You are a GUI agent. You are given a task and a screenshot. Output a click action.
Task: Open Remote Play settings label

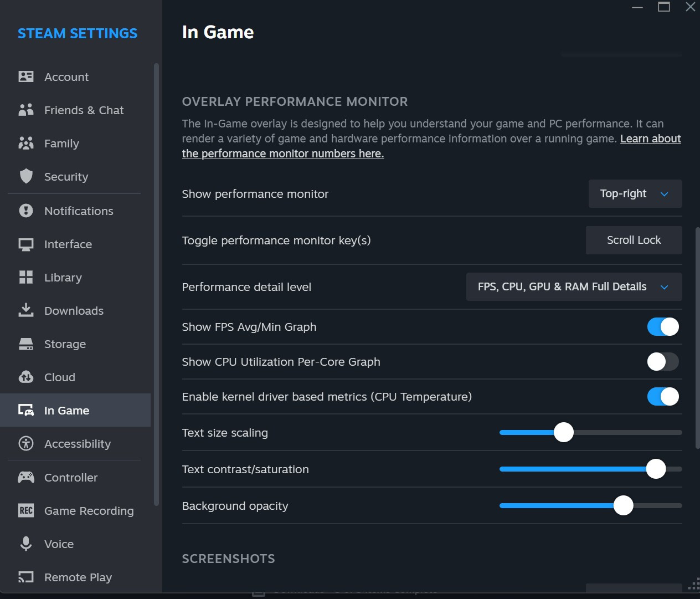click(78, 577)
